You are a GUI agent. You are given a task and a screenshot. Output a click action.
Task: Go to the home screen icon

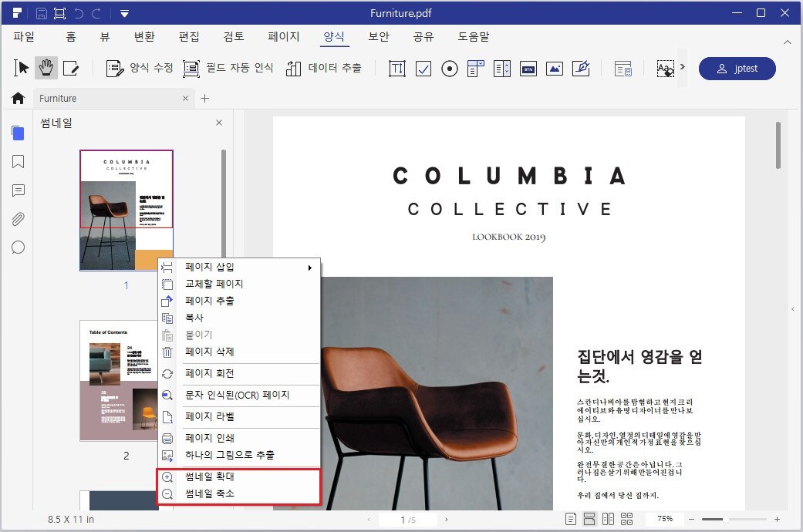pyautogui.click(x=18, y=99)
